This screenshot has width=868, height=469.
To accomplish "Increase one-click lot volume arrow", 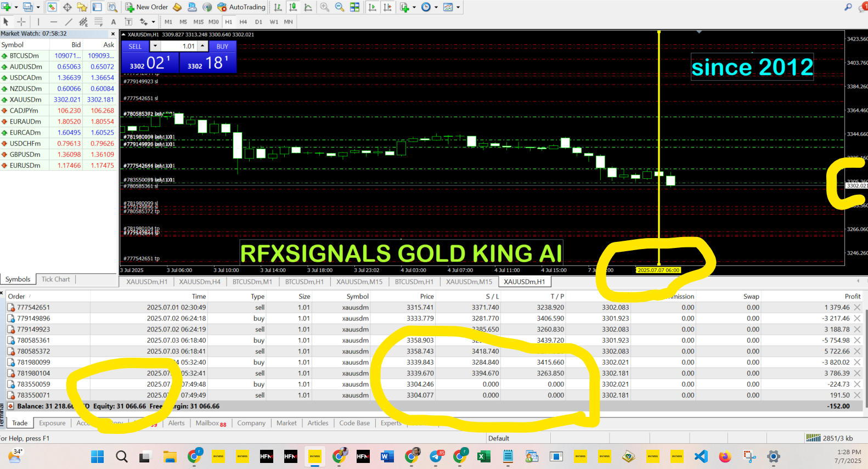I will tap(203, 46).
